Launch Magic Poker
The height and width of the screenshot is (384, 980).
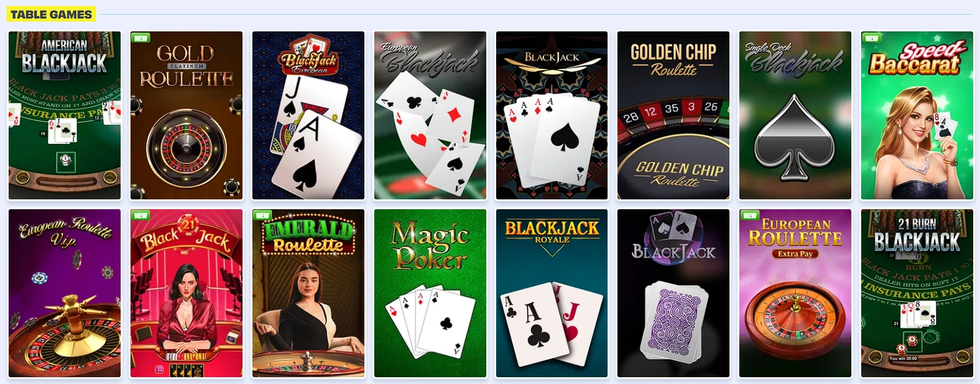pyautogui.click(x=430, y=294)
